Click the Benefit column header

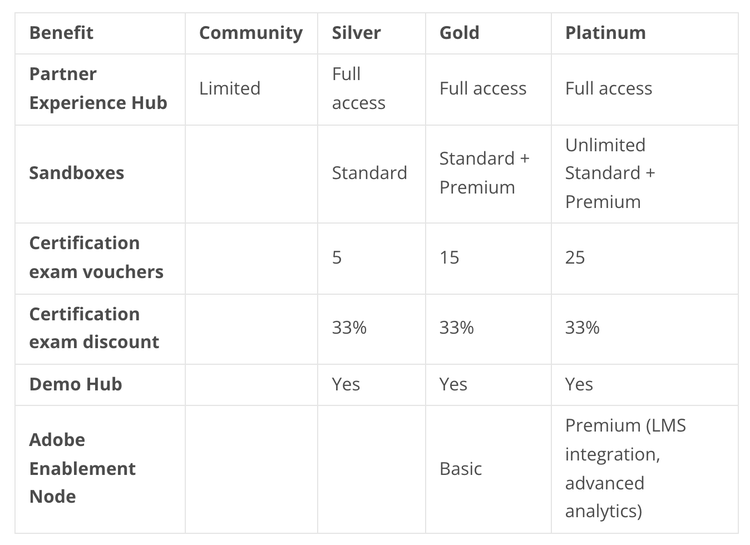coord(61,33)
